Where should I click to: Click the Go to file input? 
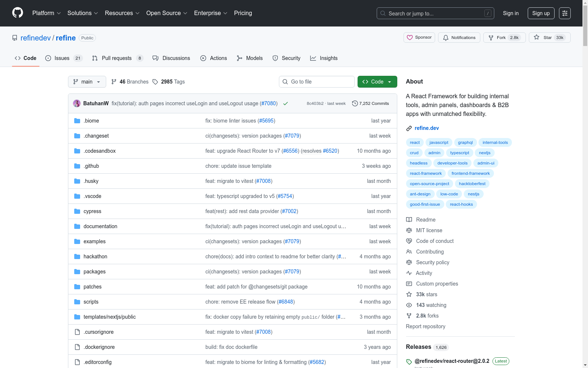pos(317,82)
